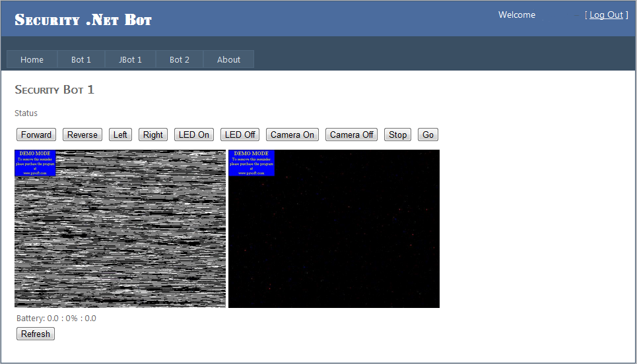Open the Home tab

pyautogui.click(x=32, y=60)
